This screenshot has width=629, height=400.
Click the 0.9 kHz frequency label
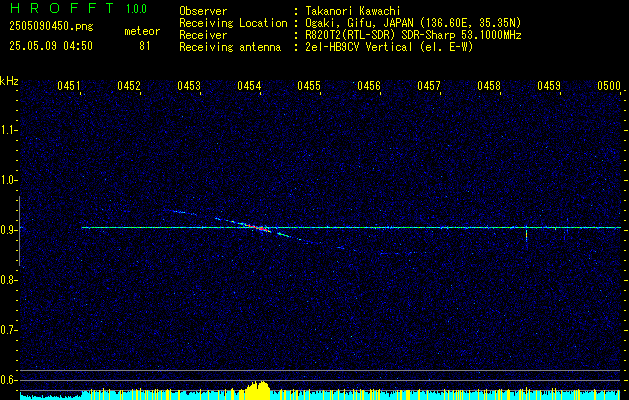8,230
